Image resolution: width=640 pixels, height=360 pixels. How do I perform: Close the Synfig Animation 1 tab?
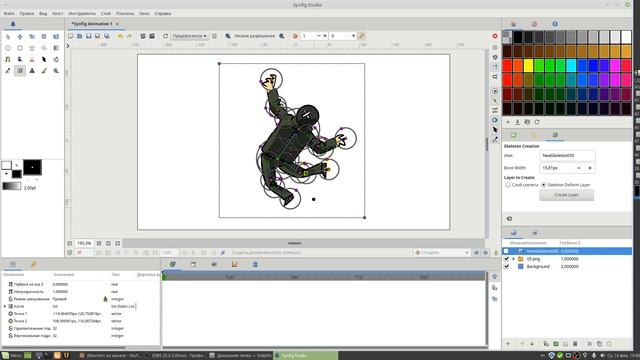(118, 24)
